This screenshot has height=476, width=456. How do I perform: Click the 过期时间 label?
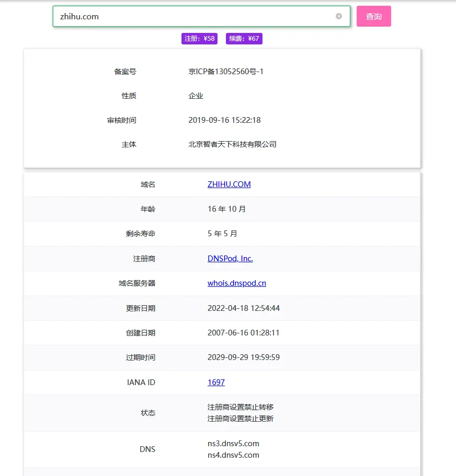click(x=140, y=357)
